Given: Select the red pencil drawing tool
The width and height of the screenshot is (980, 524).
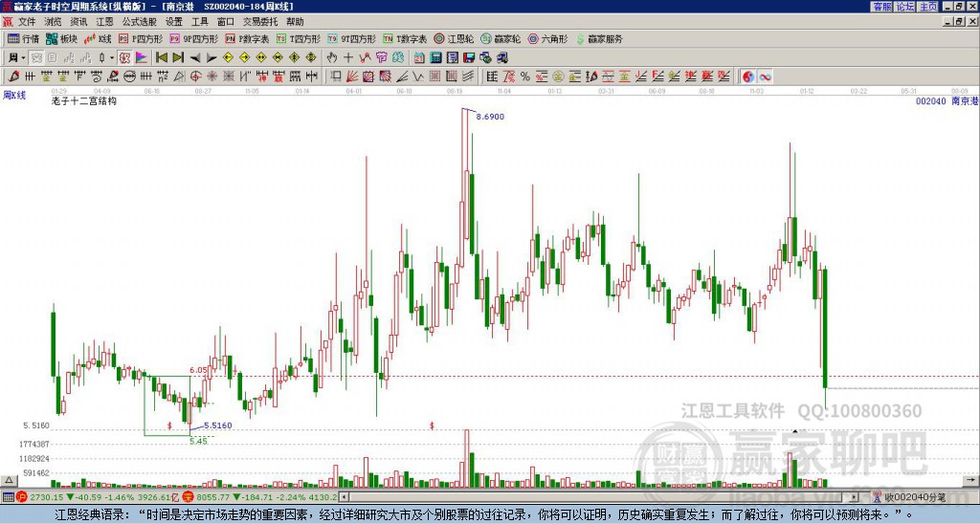Looking at the screenshot, I should pyautogui.click(x=13, y=76).
